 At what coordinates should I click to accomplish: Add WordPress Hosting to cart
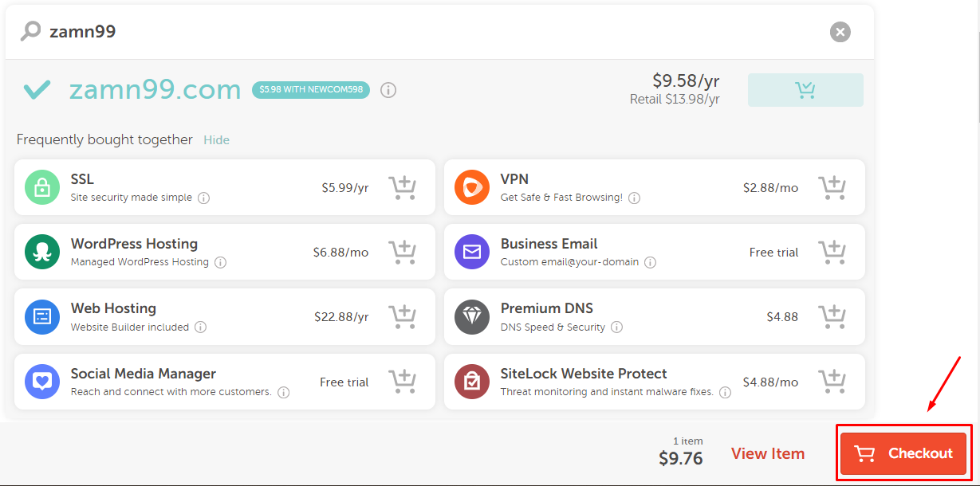(x=403, y=252)
